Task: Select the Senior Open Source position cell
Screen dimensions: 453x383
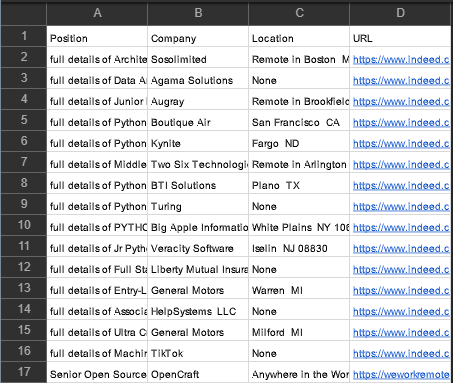Action: (97, 372)
